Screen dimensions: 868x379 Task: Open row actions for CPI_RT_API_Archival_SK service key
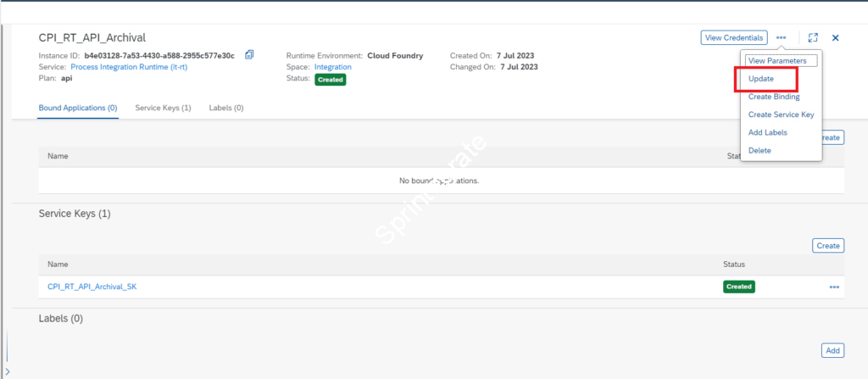coord(834,287)
